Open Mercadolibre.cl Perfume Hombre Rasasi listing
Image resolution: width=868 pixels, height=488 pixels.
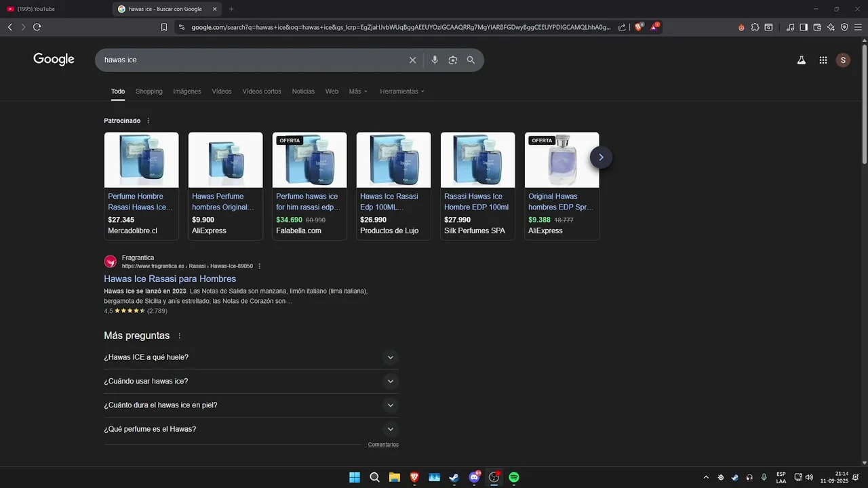pos(141,186)
